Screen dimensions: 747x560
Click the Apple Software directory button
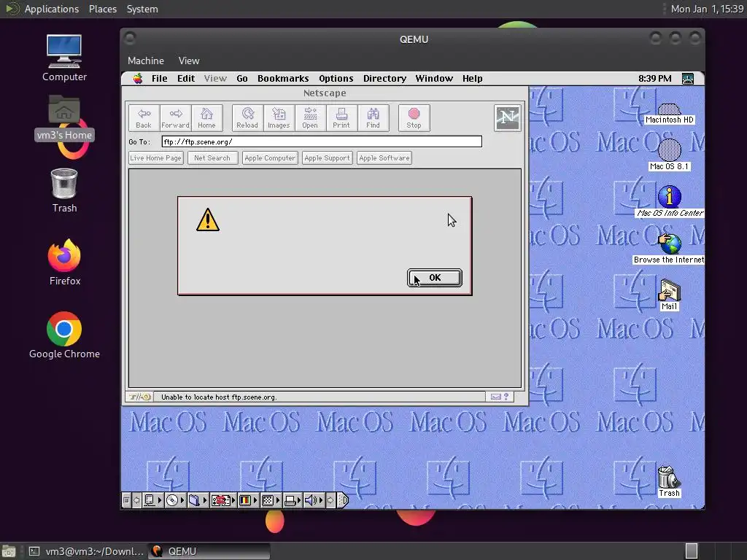[384, 158]
